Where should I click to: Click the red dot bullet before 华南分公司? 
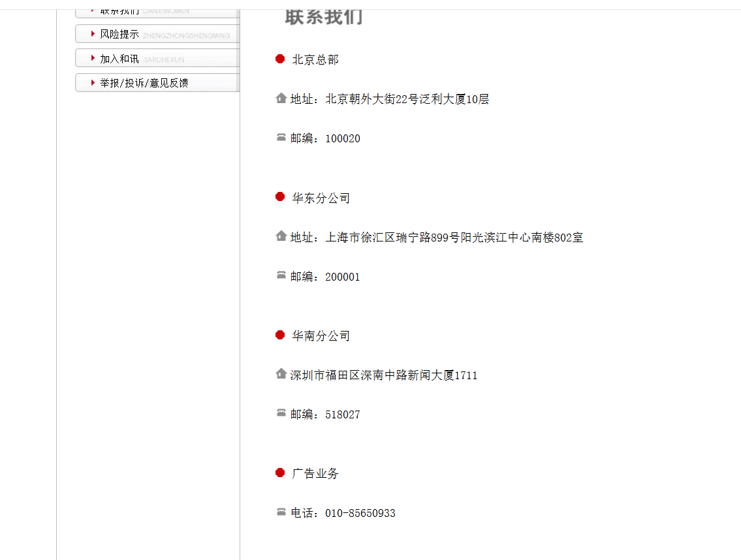[x=280, y=335]
